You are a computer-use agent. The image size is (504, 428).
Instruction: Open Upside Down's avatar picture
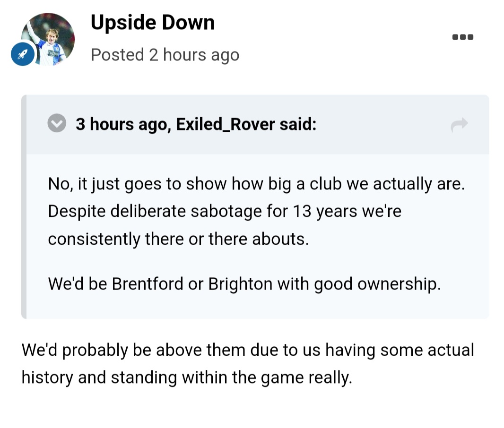48,39
